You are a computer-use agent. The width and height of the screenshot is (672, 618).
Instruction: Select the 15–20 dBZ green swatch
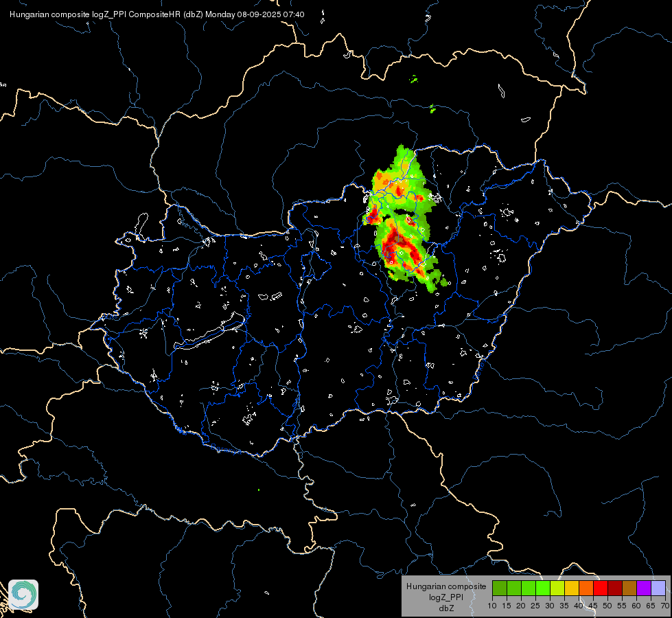tap(514, 588)
